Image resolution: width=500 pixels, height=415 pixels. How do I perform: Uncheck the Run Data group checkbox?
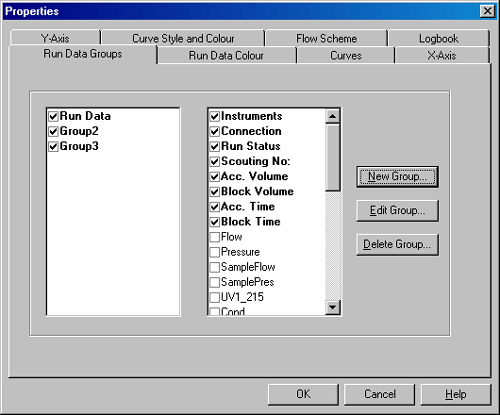click(x=53, y=116)
